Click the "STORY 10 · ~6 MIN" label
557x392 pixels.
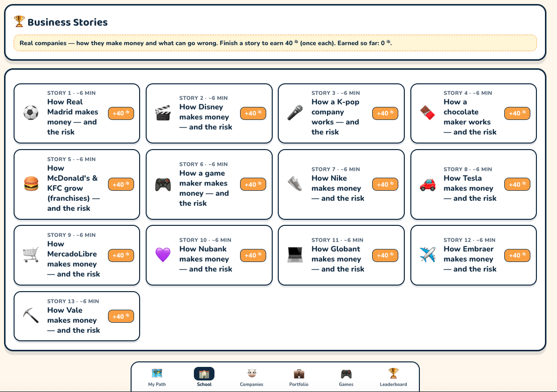click(205, 240)
